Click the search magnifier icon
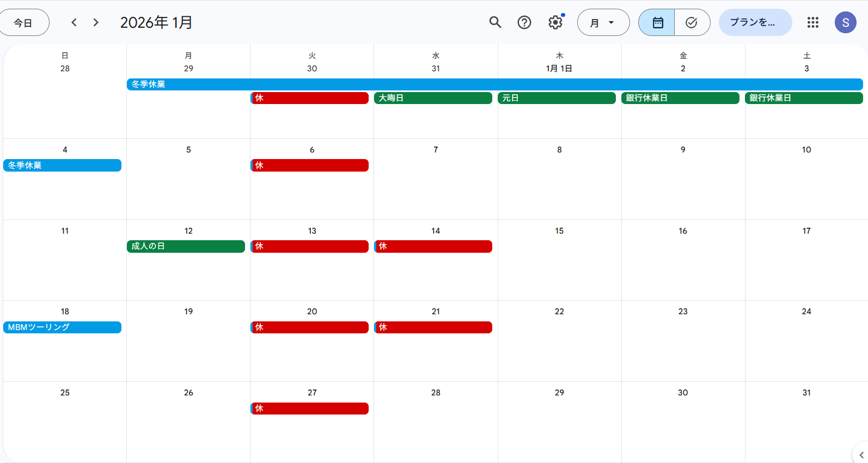The image size is (868, 463). click(x=495, y=22)
